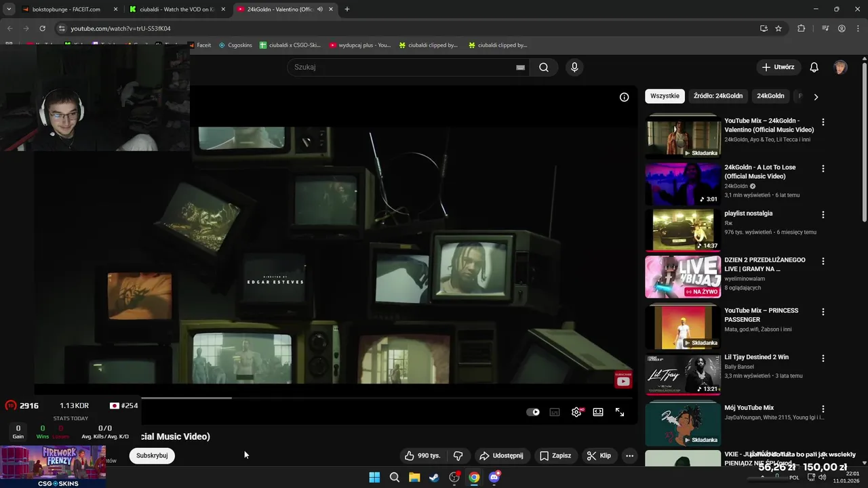Mute the 24kGoldn tab audio icon
Viewport: 868px width, 488px height.
point(319,9)
